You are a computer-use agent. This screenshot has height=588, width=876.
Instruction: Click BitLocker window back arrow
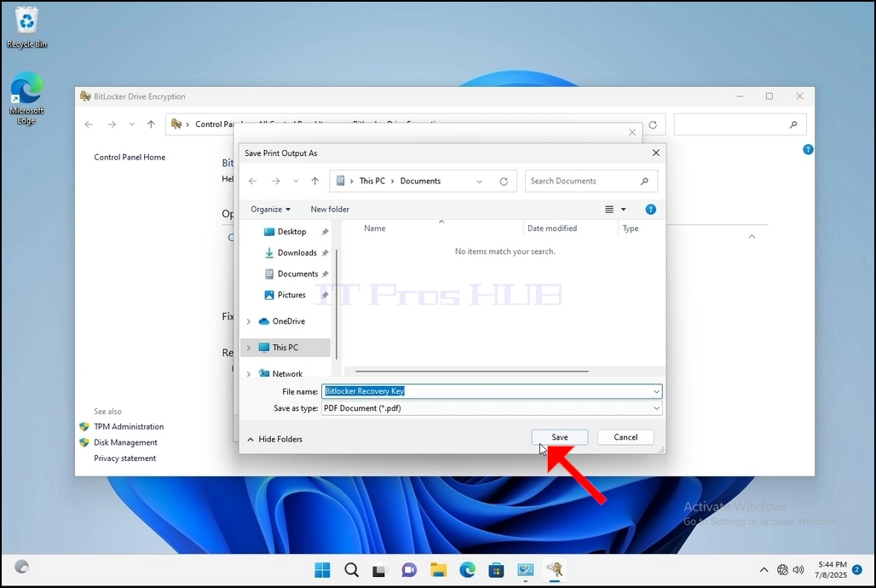pyautogui.click(x=89, y=124)
